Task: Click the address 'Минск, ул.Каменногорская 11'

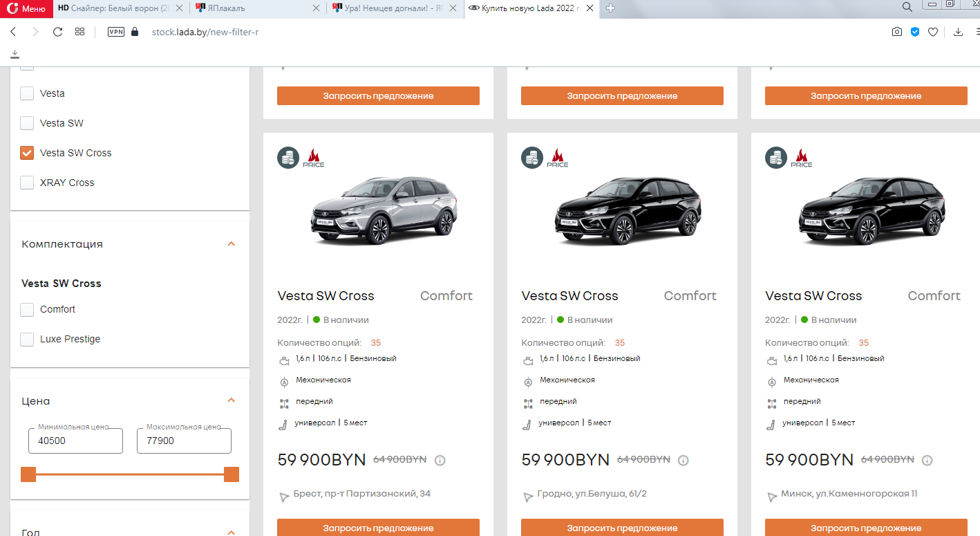Action: (x=849, y=494)
